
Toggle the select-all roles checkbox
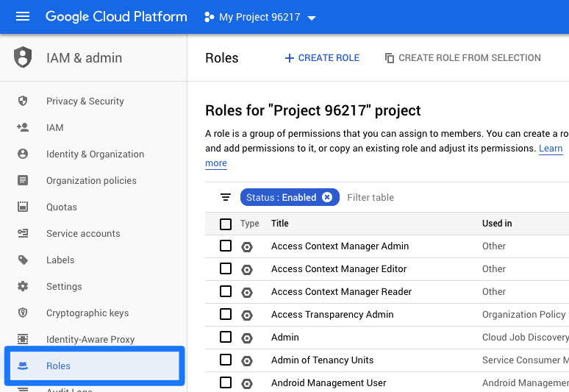click(x=226, y=224)
